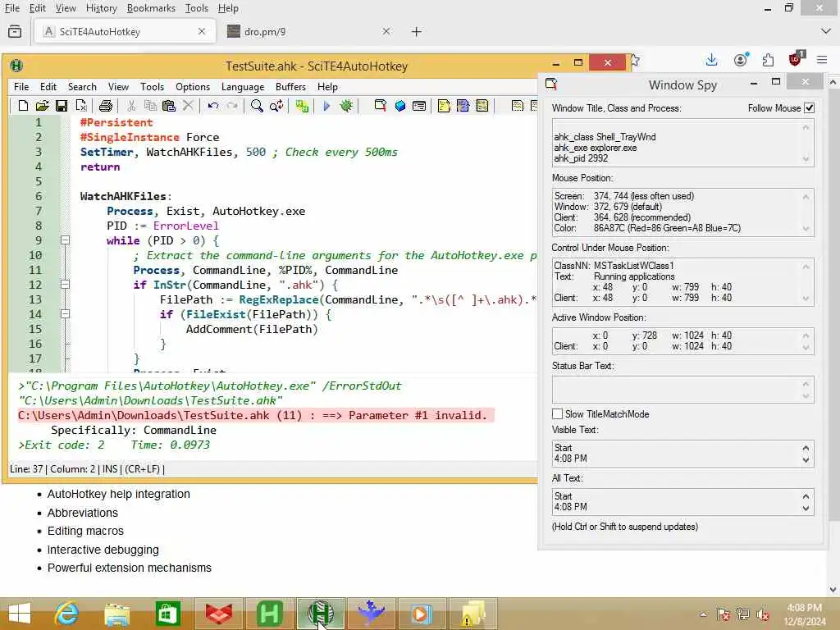840x630 pixels.
Task: Open Find with the magnifier icon
Action: coord(257,106)
